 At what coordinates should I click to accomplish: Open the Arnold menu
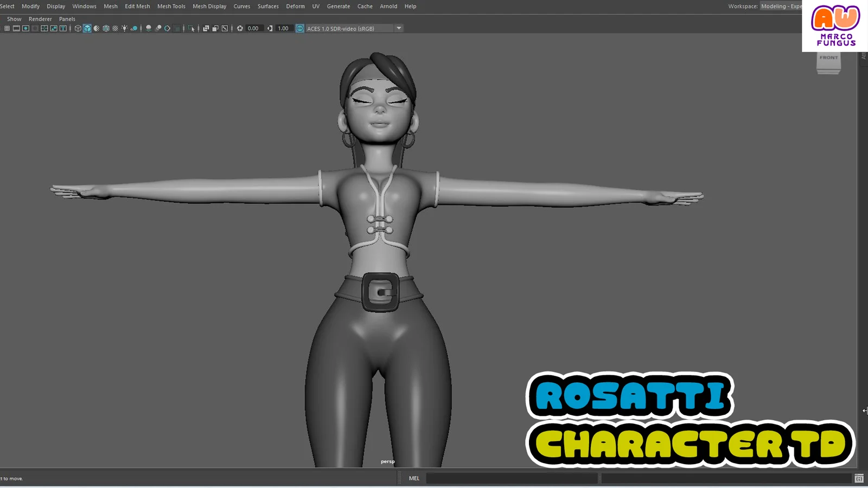[388, 6]
